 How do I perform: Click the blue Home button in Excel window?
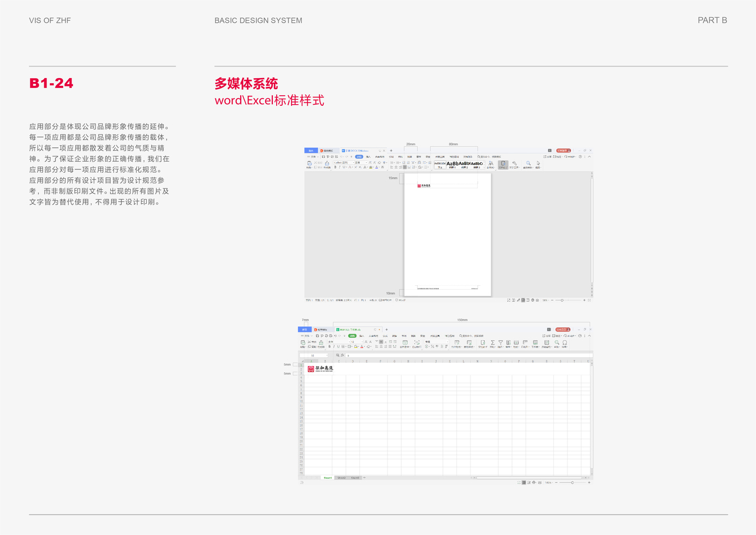[305, 330]
